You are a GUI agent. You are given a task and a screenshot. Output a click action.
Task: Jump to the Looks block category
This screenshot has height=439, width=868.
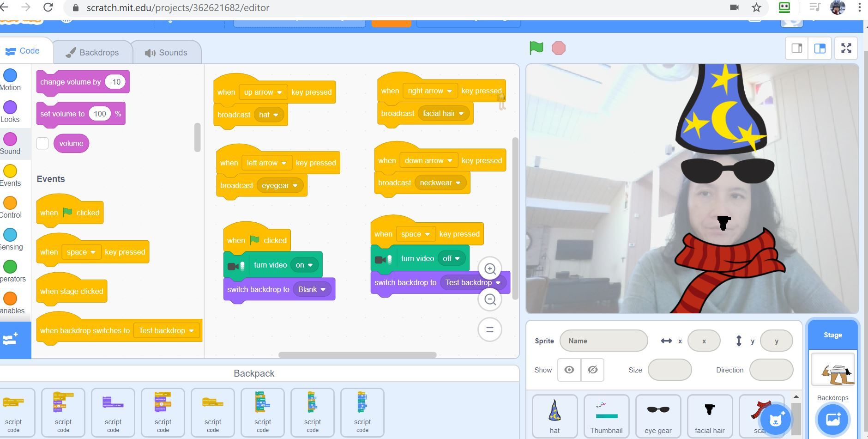coord(10,112)
